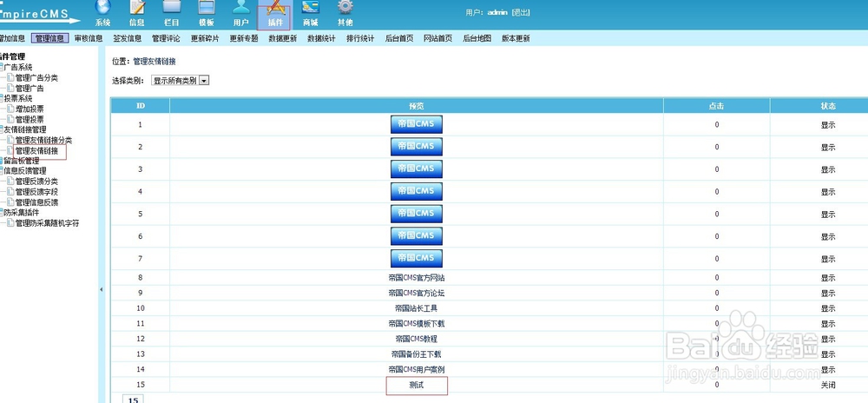Open the 插件 plugin icon in top navigation

(275, 7)
